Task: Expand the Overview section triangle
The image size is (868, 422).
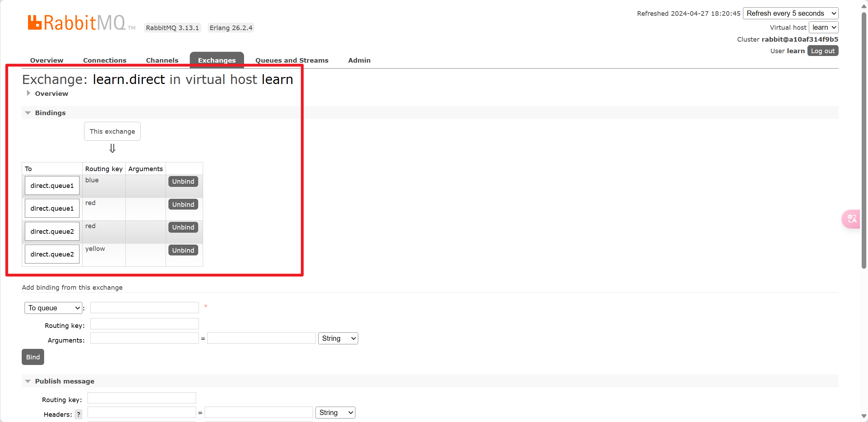Action: point(28,93)
